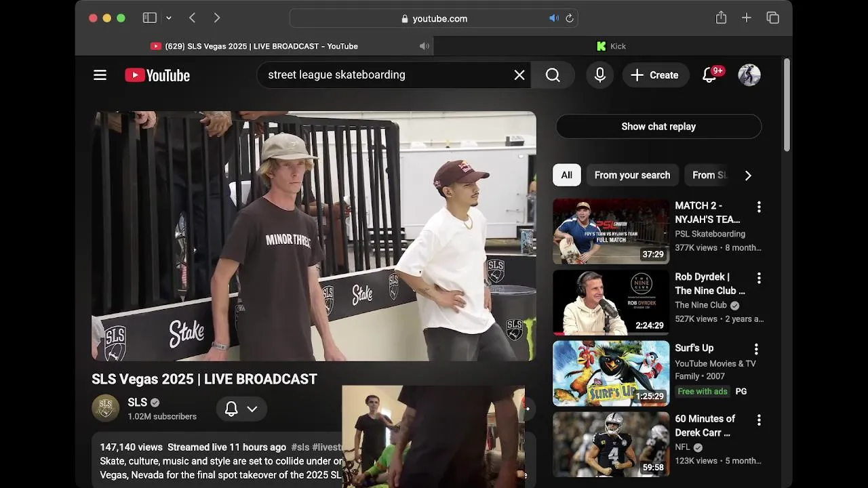Viewport: 868px width, 488px height.
Task: Open 60 Minutes of Derek Carr thumbnail
Action: [x=611, y=445]
